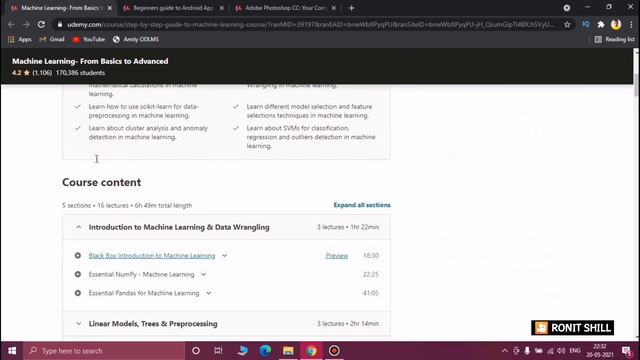The height and width of the screenshot is (360, 640).
Task: Click the page vertical scrollbar
Action: point(636,85)
